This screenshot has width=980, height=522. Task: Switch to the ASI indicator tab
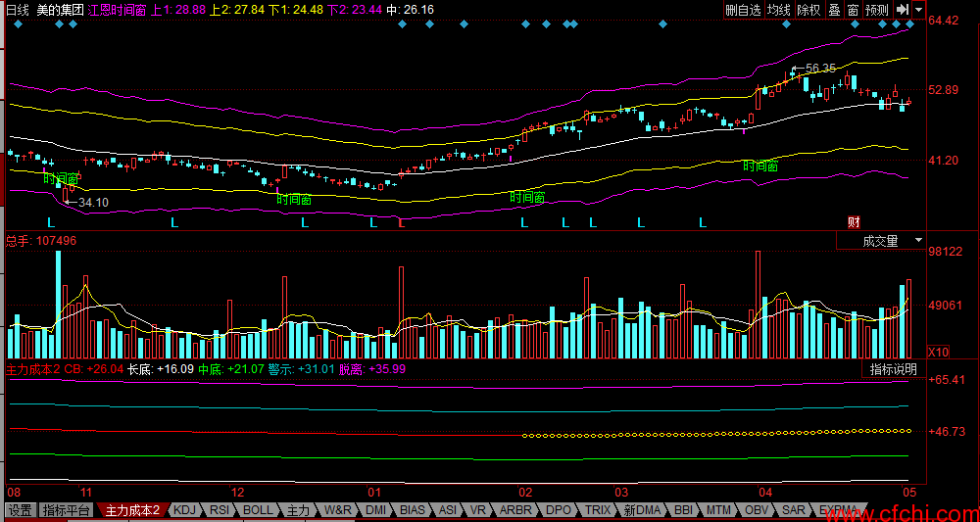[448, 510]
